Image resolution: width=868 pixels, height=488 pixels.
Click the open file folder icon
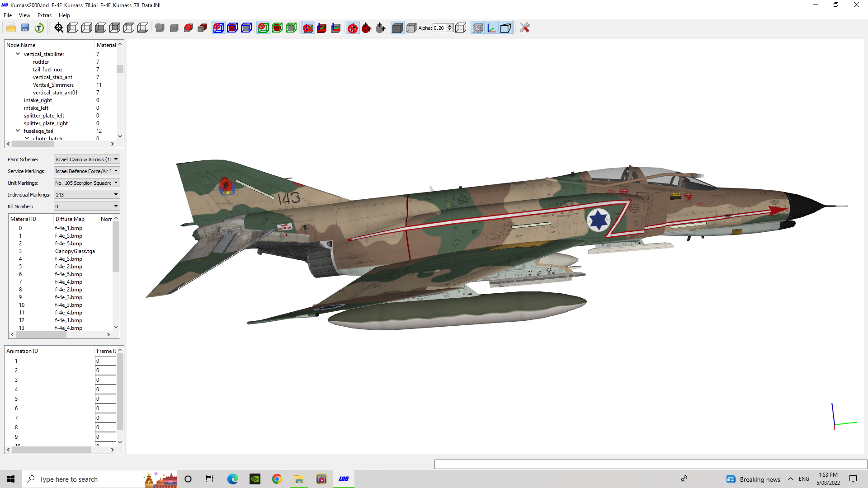11,28
